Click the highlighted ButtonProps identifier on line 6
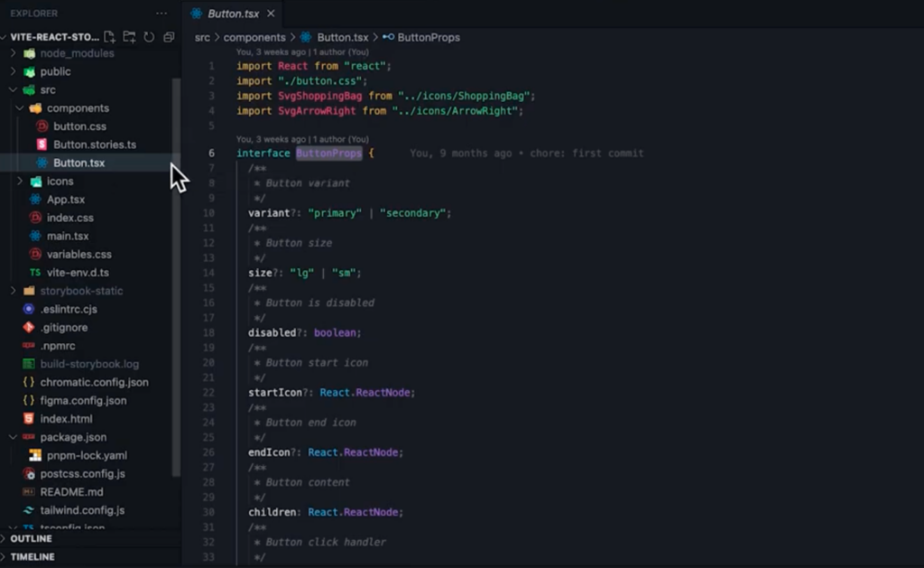Viewport: 924px width, 568px height. [328, 154]
